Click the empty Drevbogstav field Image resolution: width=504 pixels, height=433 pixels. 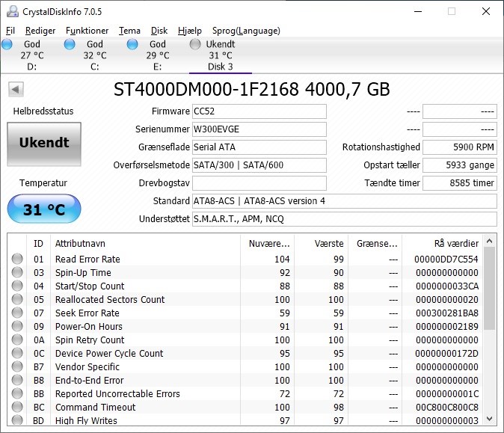[x=259, y=183]
